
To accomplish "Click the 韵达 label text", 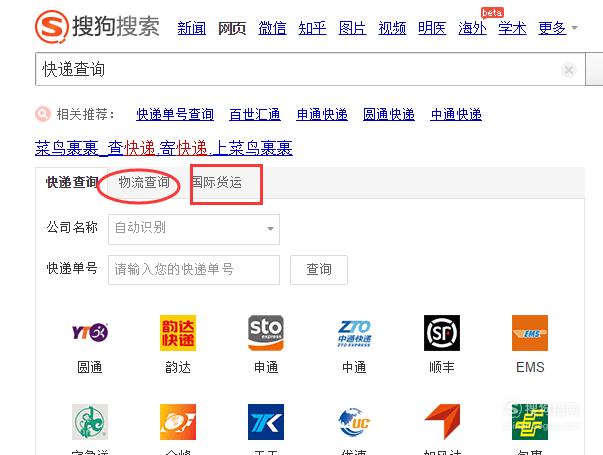I will point(178,367).
